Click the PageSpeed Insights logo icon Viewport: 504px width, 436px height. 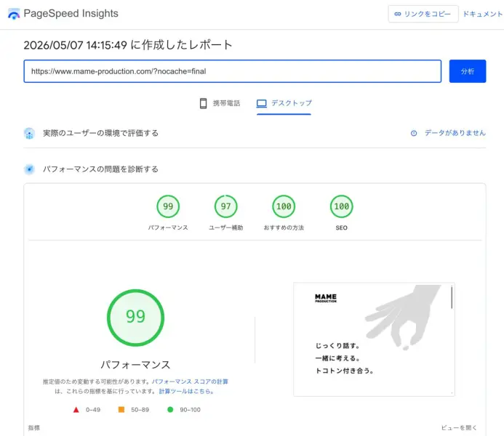coord(14,14)
